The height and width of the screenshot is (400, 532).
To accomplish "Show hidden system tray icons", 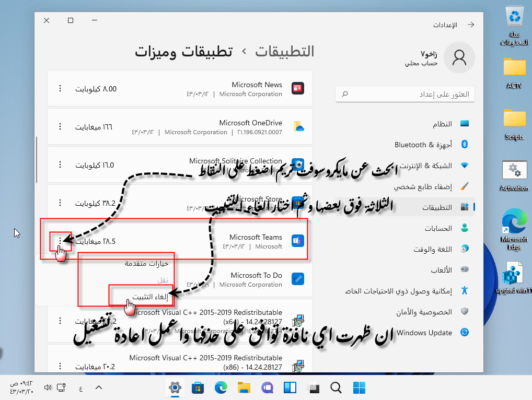I will click(x=99, y=387).
